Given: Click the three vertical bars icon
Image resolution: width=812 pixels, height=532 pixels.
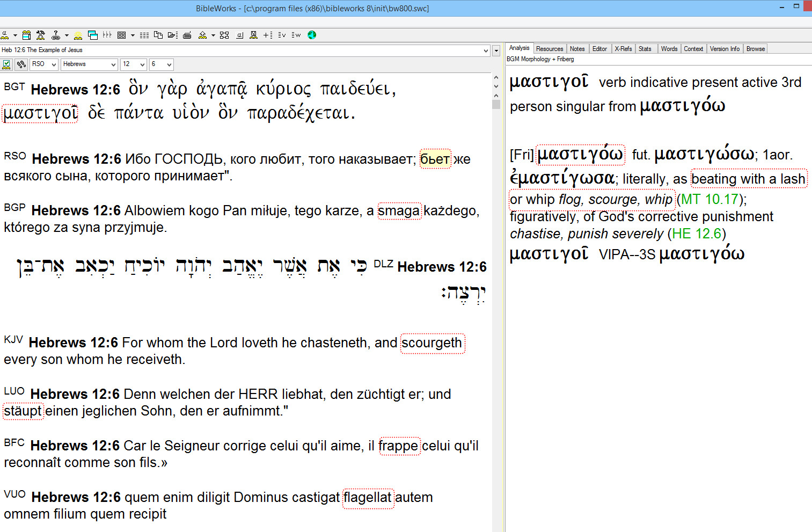Looking at the screenshot, I should (x=107, y=35).
